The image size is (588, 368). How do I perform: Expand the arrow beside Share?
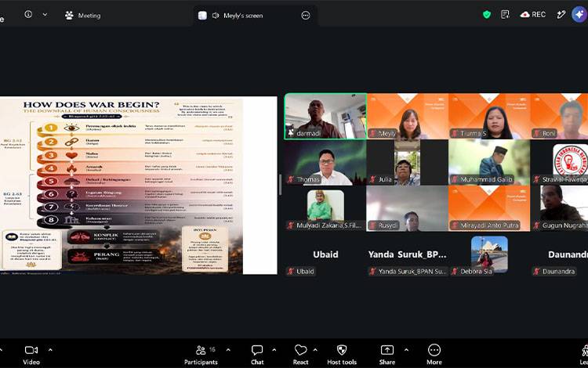click(x=406, y=350)
